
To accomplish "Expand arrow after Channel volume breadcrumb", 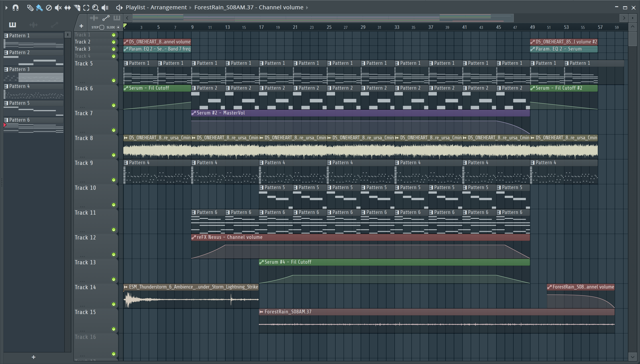I will pos(307,8).
